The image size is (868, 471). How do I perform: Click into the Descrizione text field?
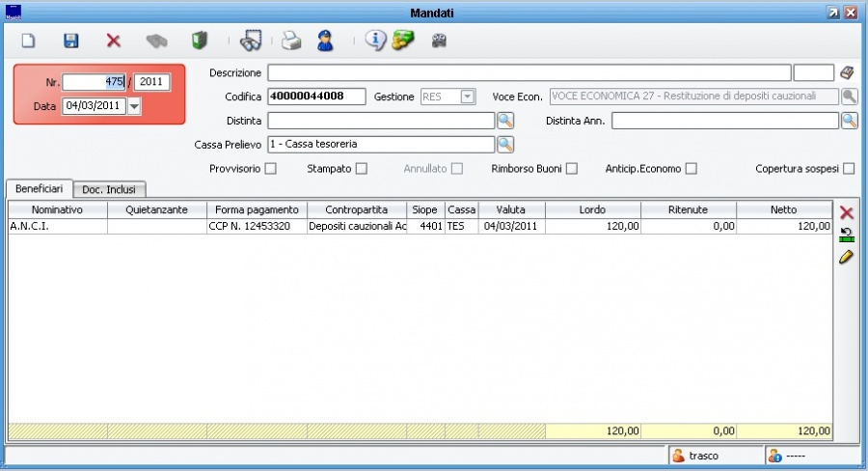pos(529,73)
